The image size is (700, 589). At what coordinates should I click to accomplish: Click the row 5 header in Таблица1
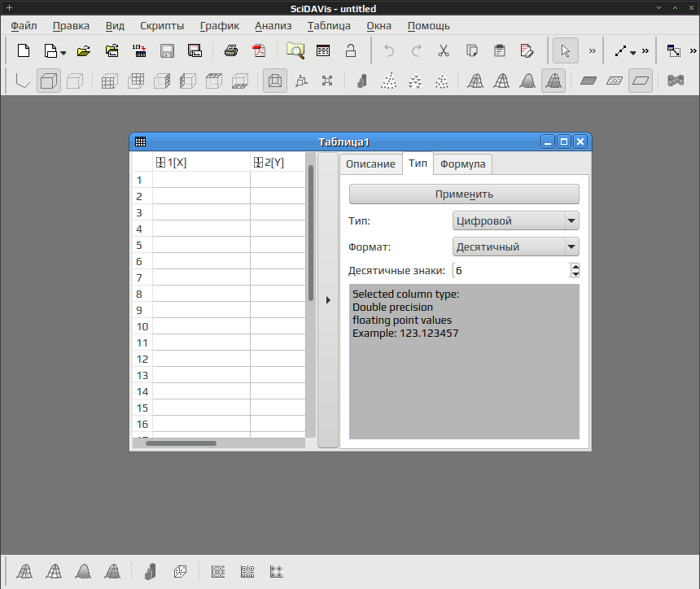pos(142,246)
